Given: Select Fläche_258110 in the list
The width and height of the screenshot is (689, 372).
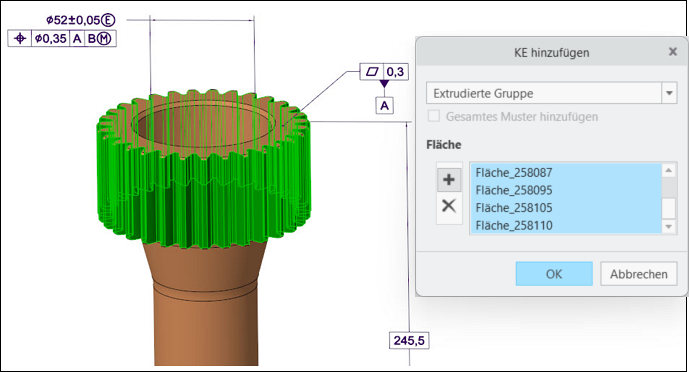Looking at the screenshot, I should 566,225.
